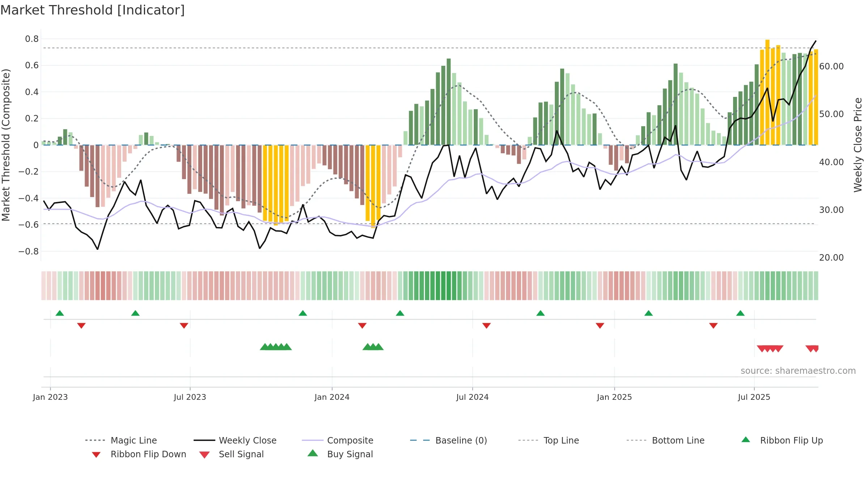Click the 0.4 tick on the left axis
This screenshot has width=868, height=488.
click(x=32, y=92)
